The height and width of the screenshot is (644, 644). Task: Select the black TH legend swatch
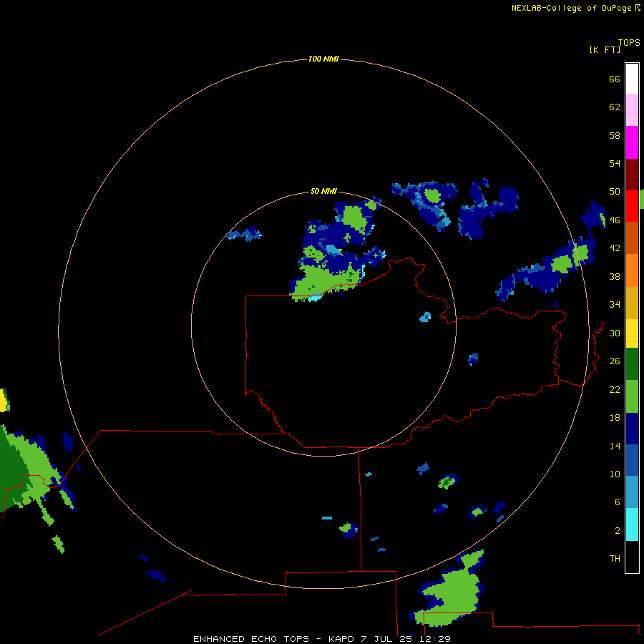(632, 557)
